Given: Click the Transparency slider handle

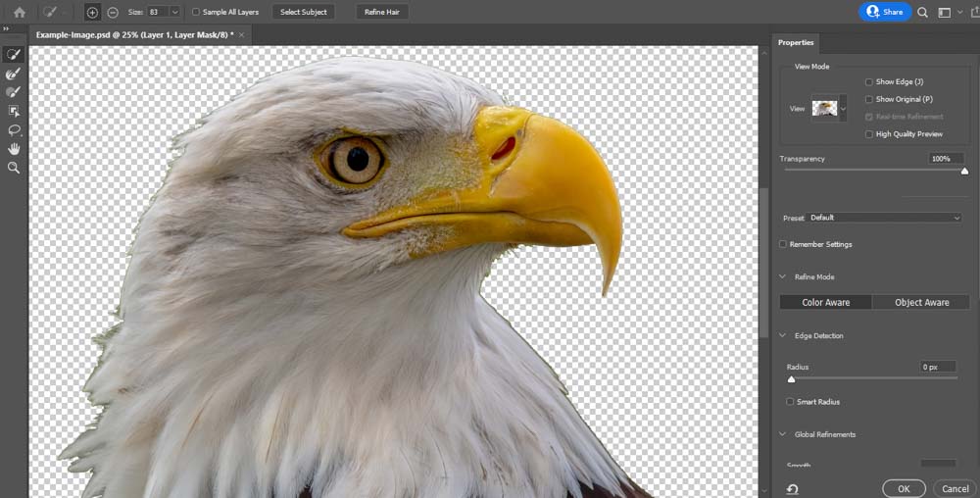Looking at the screenshot, I should (964, 172).
